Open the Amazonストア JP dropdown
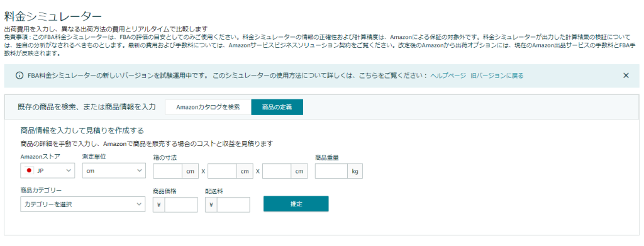The width and height of the screenshot is (644, 246). click(x=48, y=171)
